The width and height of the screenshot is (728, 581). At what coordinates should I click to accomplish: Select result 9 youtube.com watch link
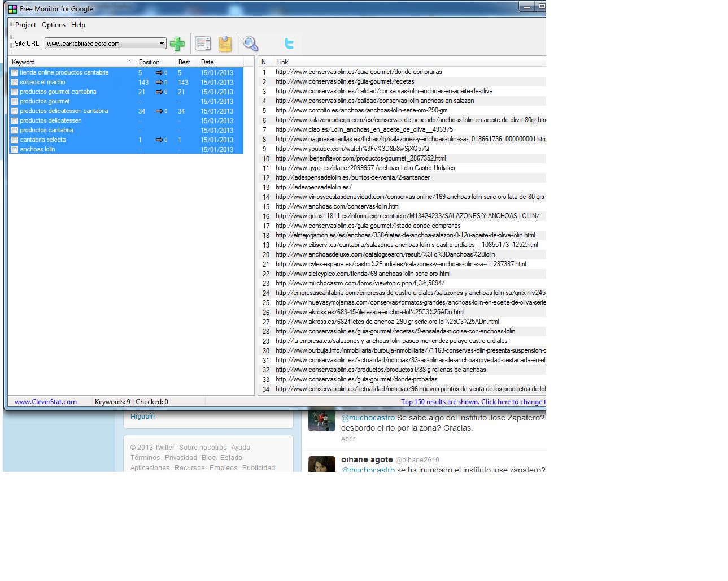(x=352, y=149)
